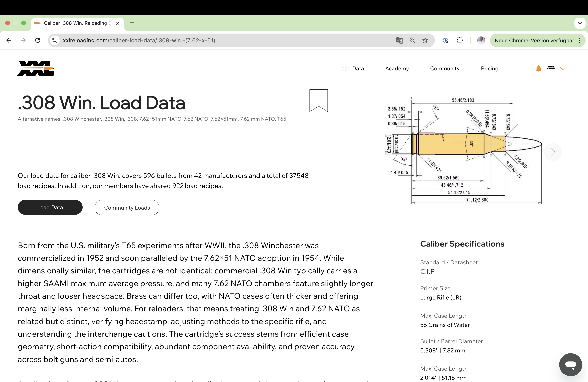The height and width of the screenshot is (382, 588).
Task: Show next cartridge image with the arrow
Action: coord(553,152)
